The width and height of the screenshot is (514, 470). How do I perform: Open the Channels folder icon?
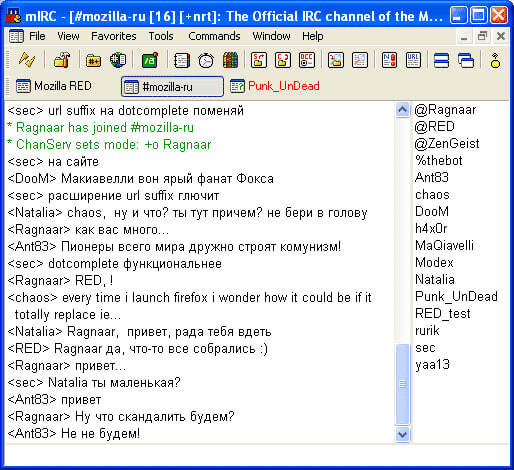click(x=93, y=60)
